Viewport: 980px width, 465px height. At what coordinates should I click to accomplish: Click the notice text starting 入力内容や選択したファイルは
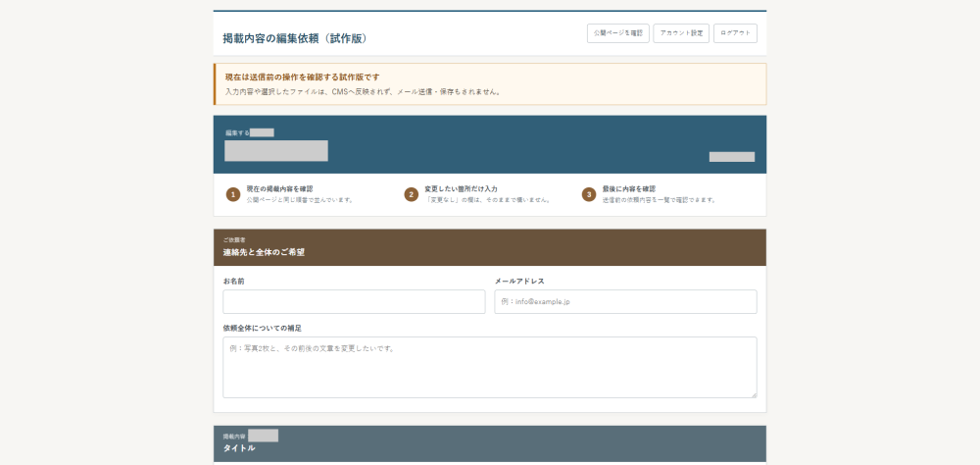point(364,91)
